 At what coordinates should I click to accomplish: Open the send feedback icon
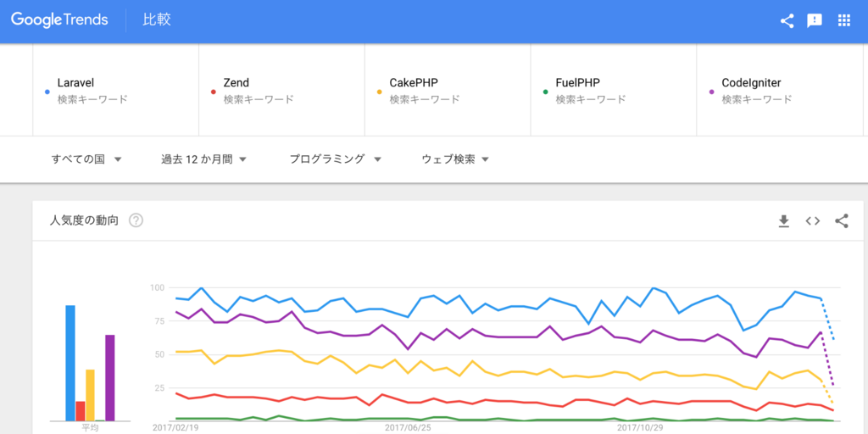pyautogui.click(x=815, y=21)
